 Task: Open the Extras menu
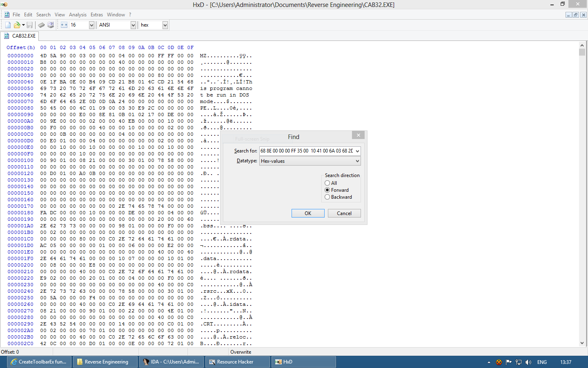97,15
